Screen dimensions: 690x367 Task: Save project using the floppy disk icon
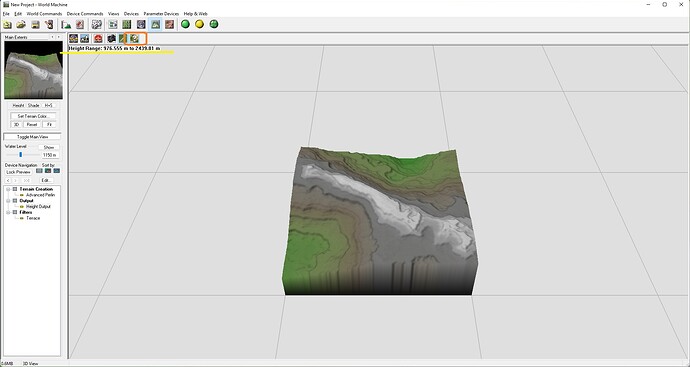(x=35, y=25)
